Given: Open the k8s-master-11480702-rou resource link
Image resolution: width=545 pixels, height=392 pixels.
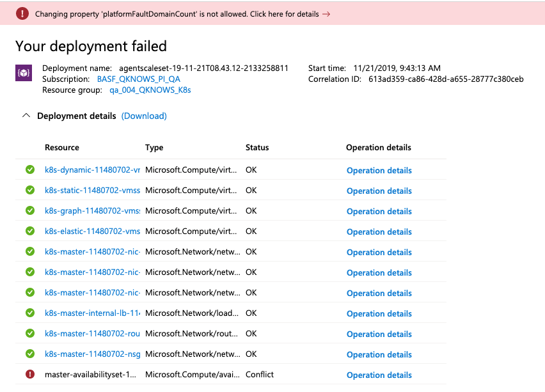Looking at the screenshot, I should (x=93, y=334).
